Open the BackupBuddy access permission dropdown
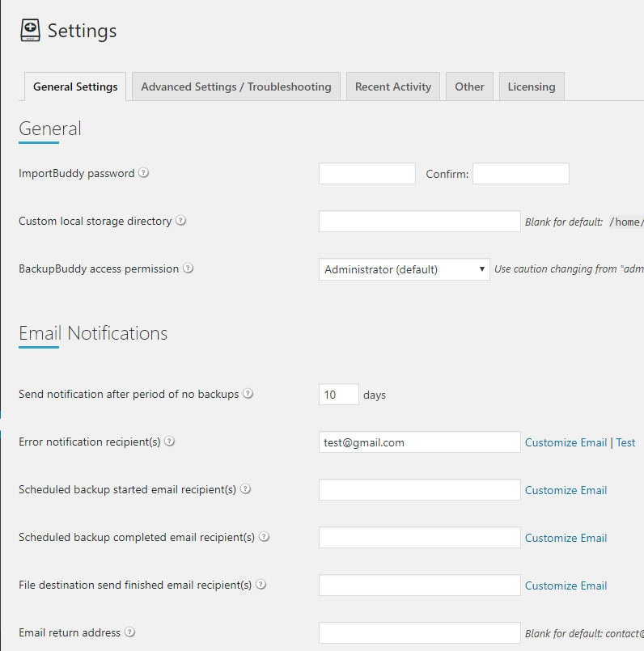 (405, 269)
